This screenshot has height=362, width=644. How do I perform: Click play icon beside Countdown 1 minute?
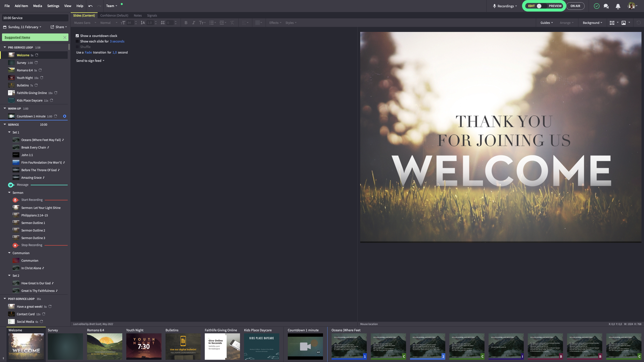pyautogui.click(x=65, y=116)
